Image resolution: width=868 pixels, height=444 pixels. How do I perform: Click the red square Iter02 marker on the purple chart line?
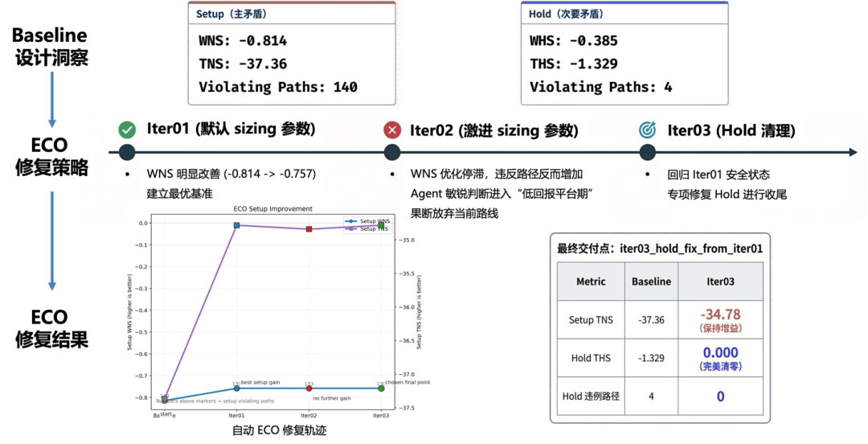point(309,229)
